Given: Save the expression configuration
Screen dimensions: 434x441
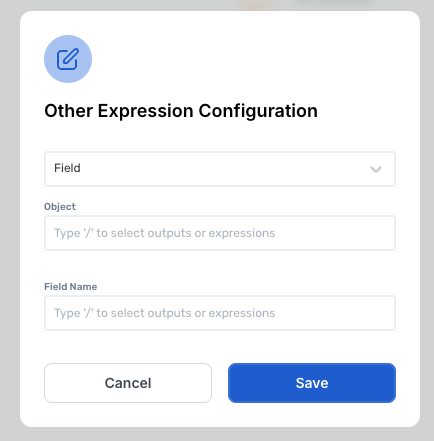Looking at the screenshot, I should (312, 383).
